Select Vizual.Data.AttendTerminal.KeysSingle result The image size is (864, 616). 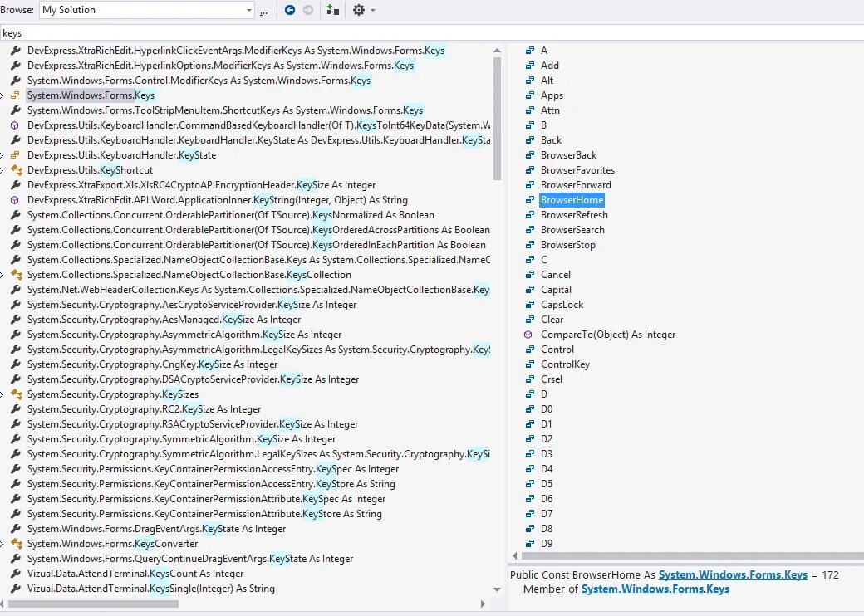pyautogui.click(x=151, y=589)
